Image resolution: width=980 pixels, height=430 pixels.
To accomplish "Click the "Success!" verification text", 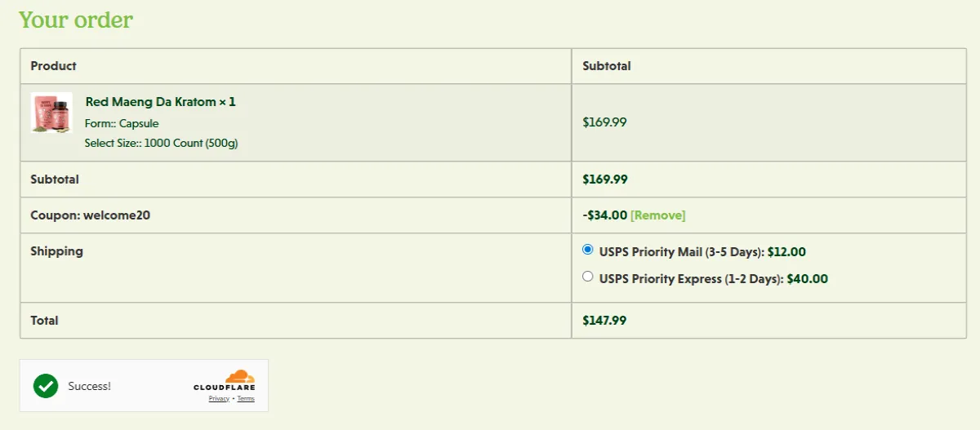I will pos(90,386).
